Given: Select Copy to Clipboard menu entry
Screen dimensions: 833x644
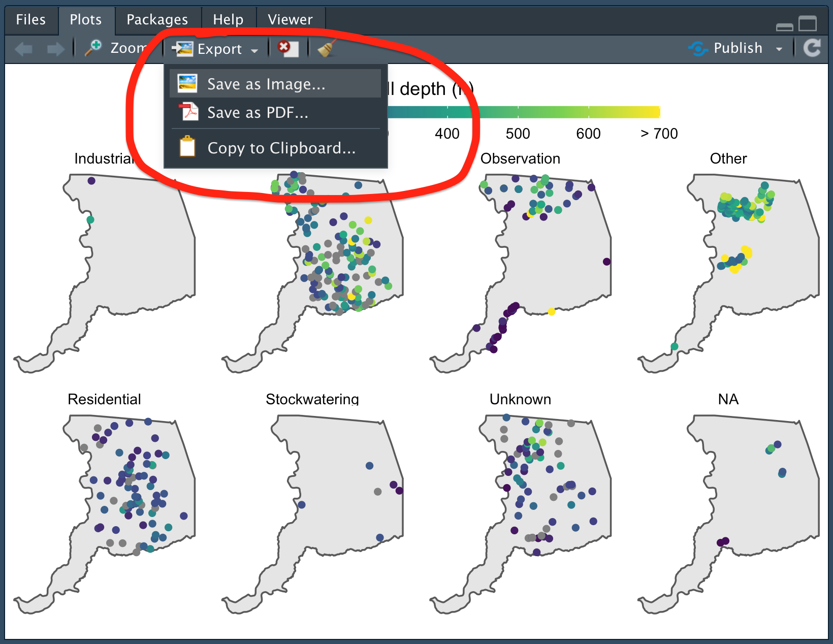Looking at the screenshot, I should (x=281, y=148).
